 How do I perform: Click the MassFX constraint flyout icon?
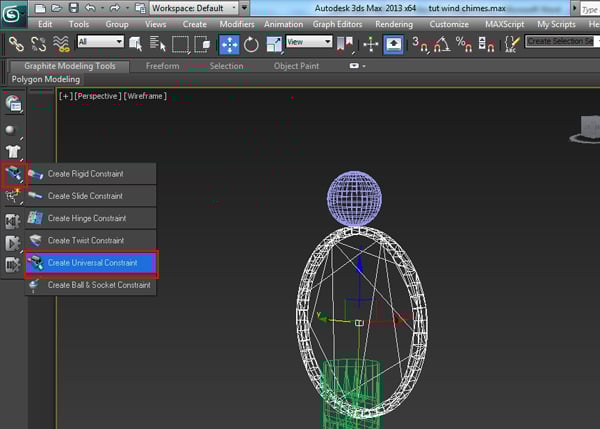[x=14, y=174]
